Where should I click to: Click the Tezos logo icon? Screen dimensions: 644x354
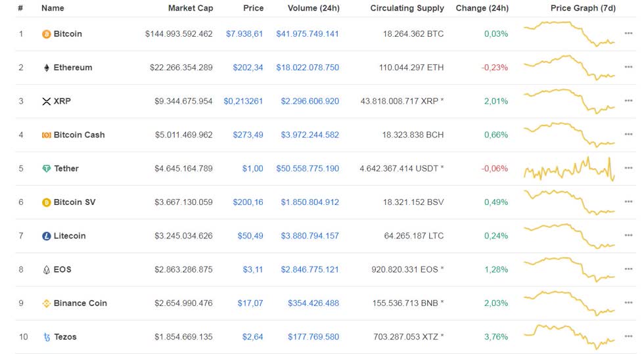(x=47, y=337)
